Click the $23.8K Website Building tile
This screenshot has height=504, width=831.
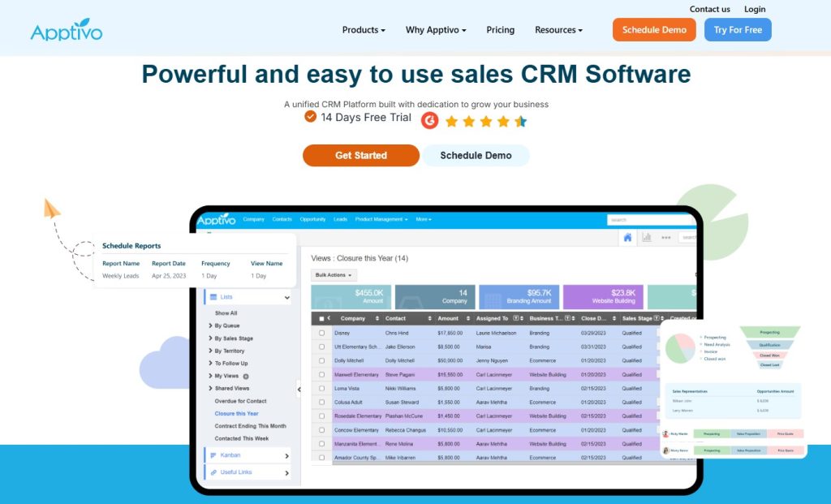click(603, 297)
